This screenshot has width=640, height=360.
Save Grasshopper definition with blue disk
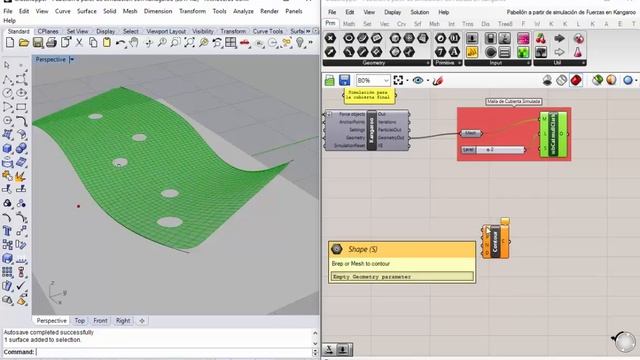tap(344, 80)
